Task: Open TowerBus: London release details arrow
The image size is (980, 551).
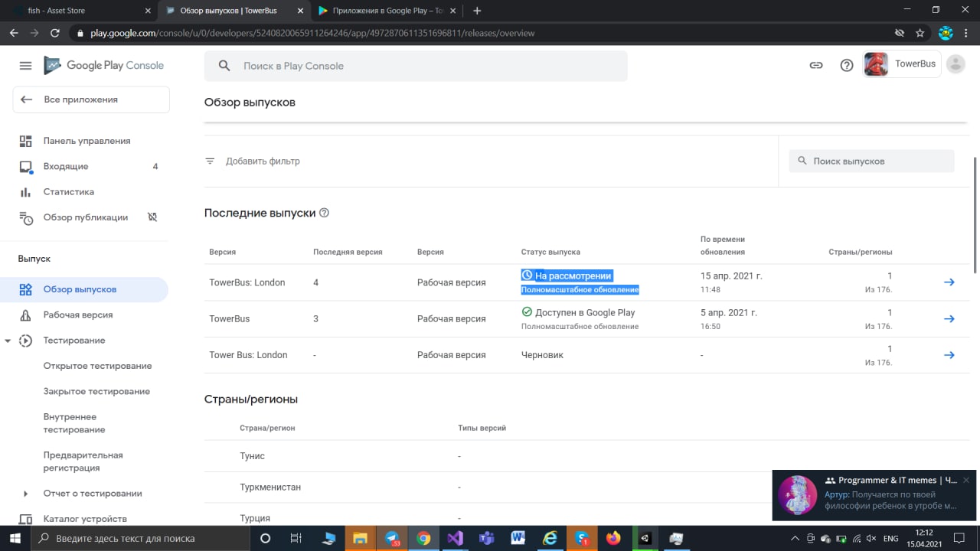Action: tap(949, 282)
